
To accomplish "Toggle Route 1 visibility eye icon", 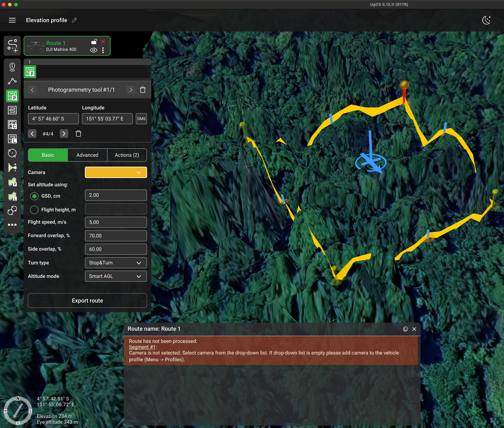I will coord(94,50).
